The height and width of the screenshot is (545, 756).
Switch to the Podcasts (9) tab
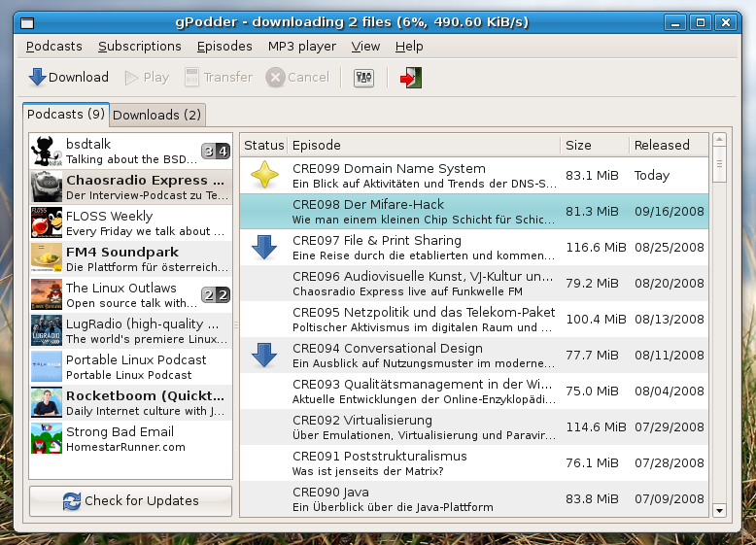[66, 115]
